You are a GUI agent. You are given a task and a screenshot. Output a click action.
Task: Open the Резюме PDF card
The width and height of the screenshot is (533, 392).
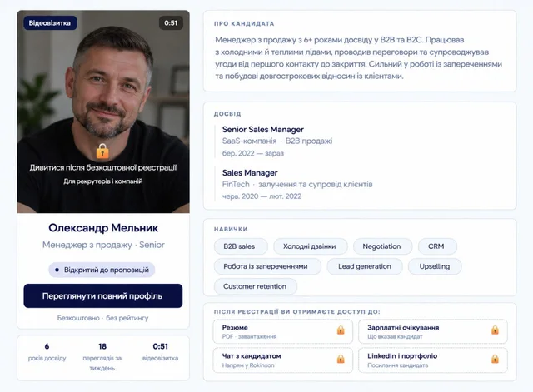click(x=283, y=331)
